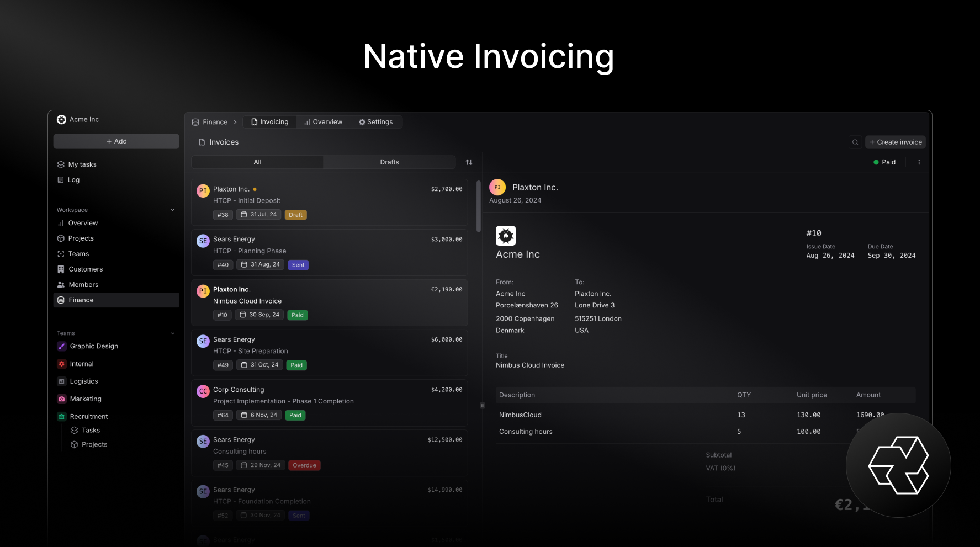Screen dimensions: 980x547
Task: Click the $12,500.00 amount
Action: (x=445, y=440)
